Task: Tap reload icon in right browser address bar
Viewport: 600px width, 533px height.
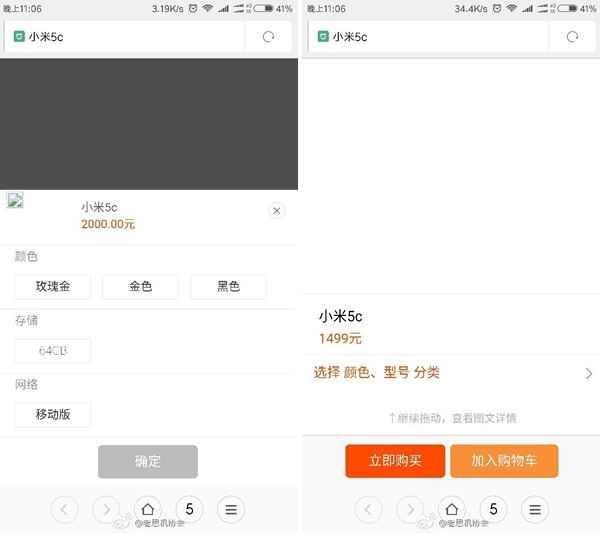Action: point(572,37)
